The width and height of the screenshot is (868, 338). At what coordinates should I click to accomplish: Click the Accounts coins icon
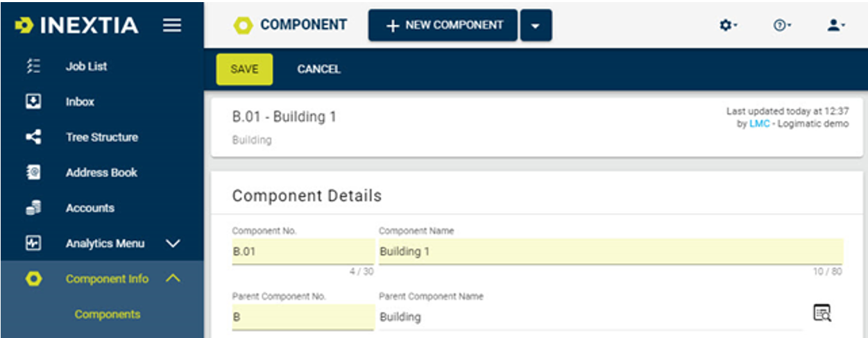click(x=33, y=208)
